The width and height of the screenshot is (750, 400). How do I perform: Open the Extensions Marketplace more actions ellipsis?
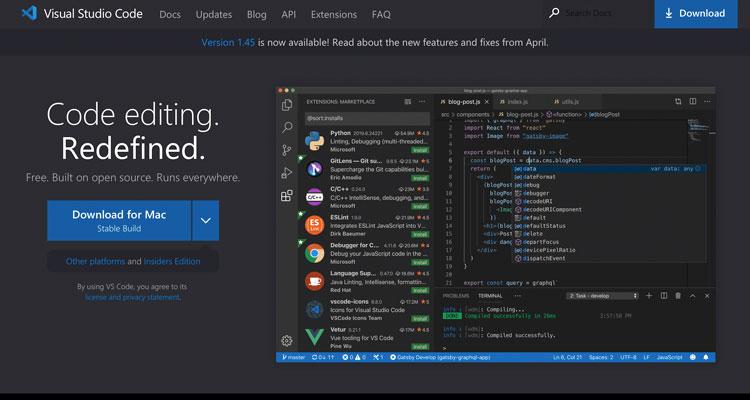tap(422, 101)
